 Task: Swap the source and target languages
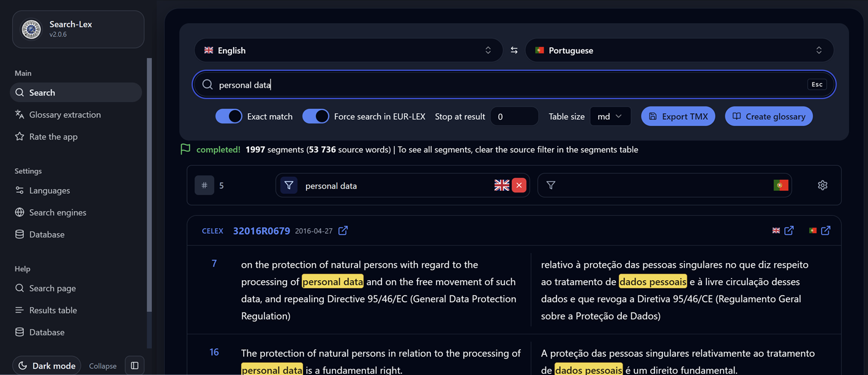click(x=514, y=50)
